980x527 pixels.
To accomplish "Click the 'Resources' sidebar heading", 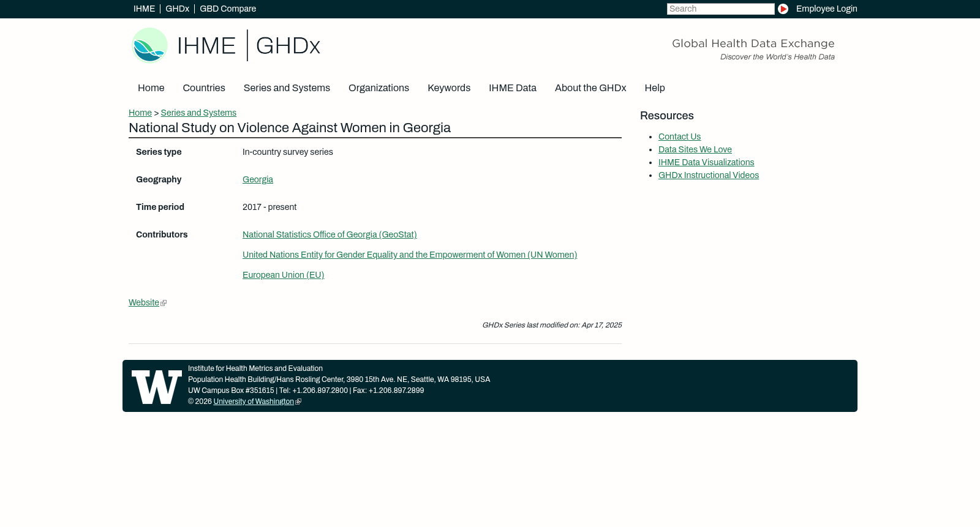I will (667, 116).
